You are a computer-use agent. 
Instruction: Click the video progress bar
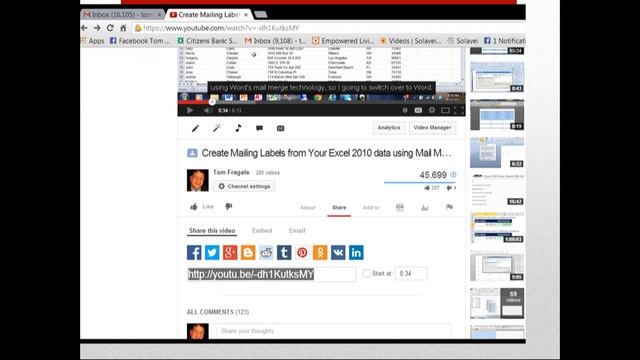point(321,102)
